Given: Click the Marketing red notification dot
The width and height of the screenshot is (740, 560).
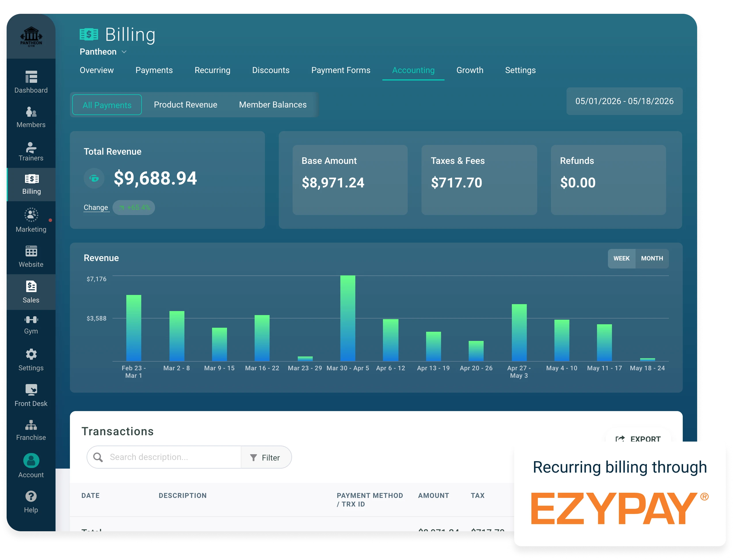Looking at the screenshot, I should pos(50,220).
